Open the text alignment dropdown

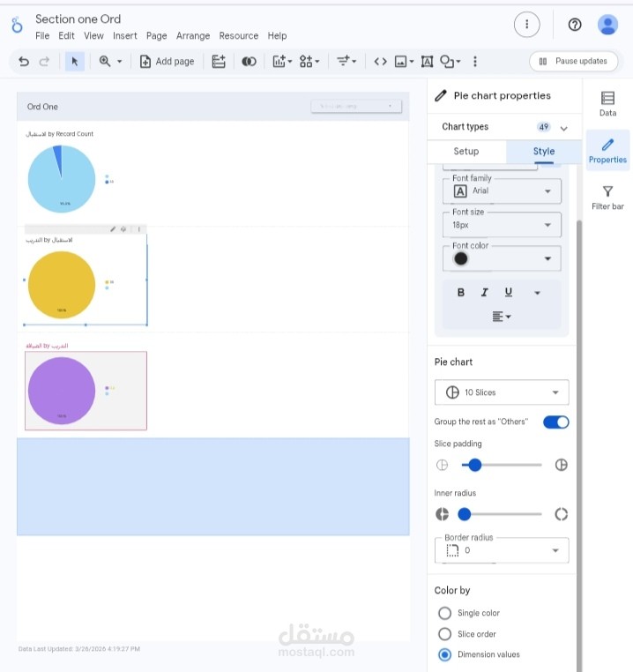(502, 317)
